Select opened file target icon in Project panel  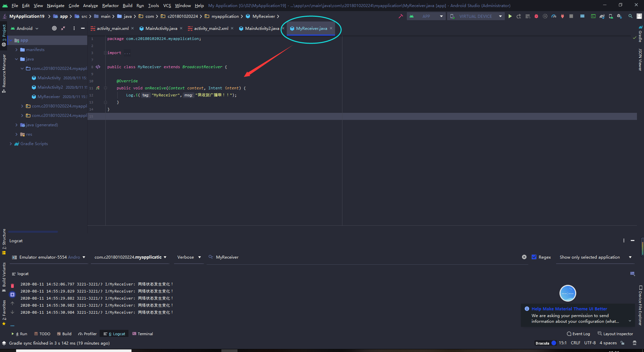tap(54, 29)
